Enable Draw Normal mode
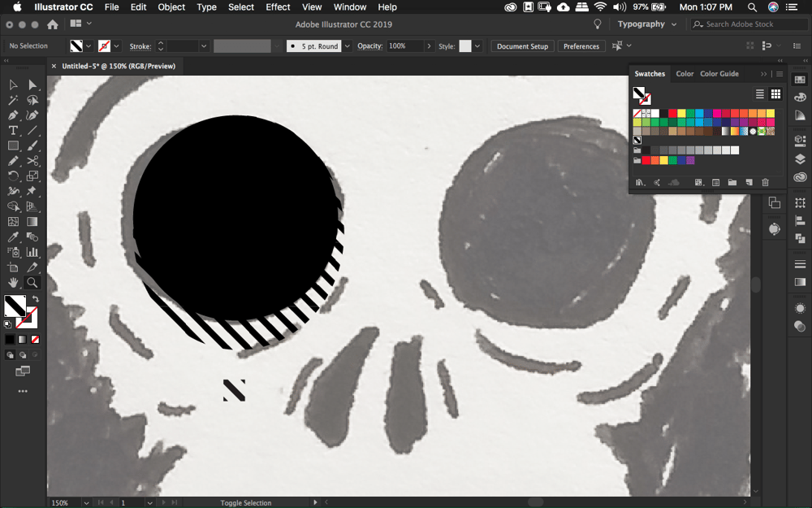The width and height of the screenshot is (812, 508). click(10, 355)
